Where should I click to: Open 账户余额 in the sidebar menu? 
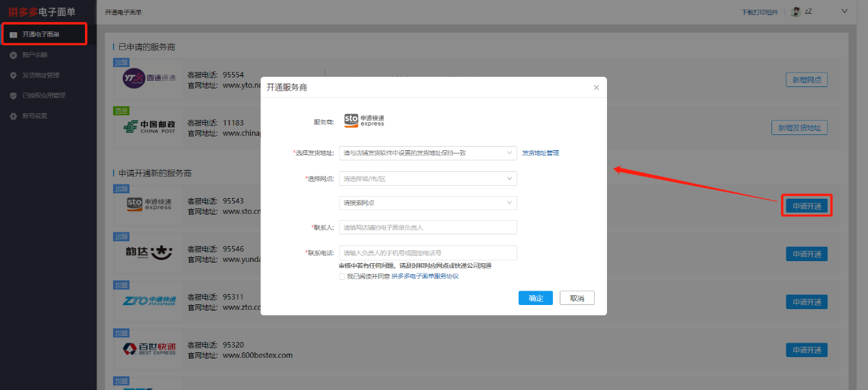(35, 55)
